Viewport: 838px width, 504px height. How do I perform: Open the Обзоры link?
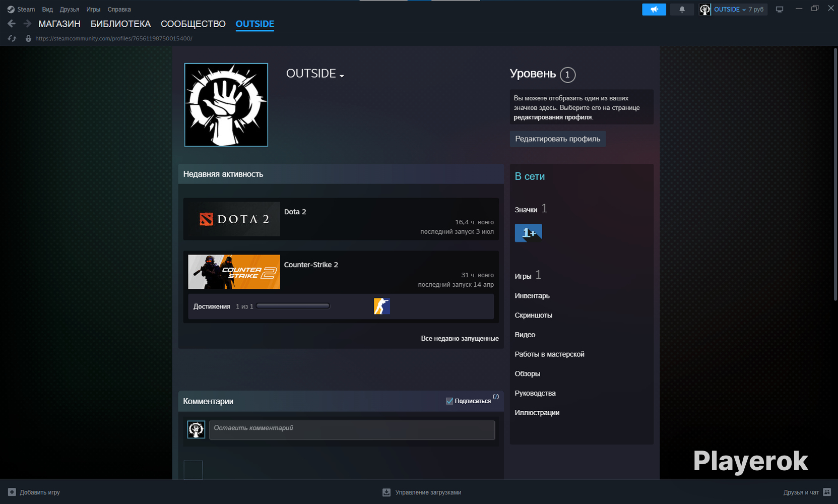528,374
